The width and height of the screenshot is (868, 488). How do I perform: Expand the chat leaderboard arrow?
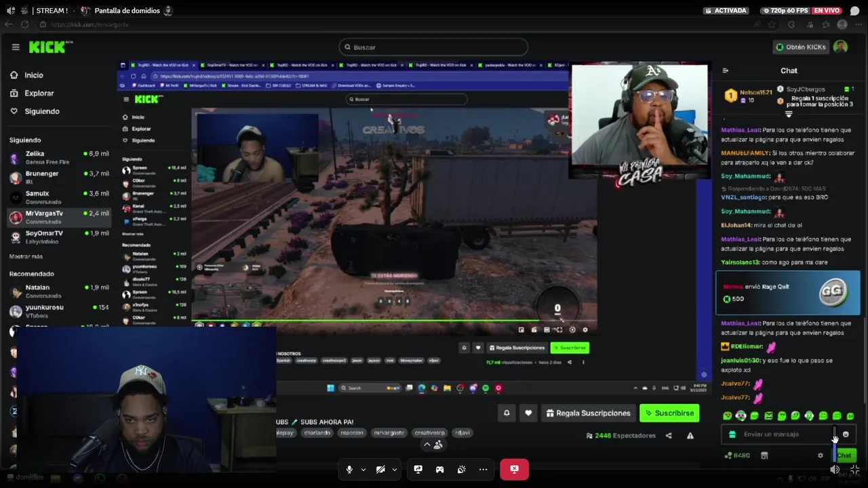point(789,114)
